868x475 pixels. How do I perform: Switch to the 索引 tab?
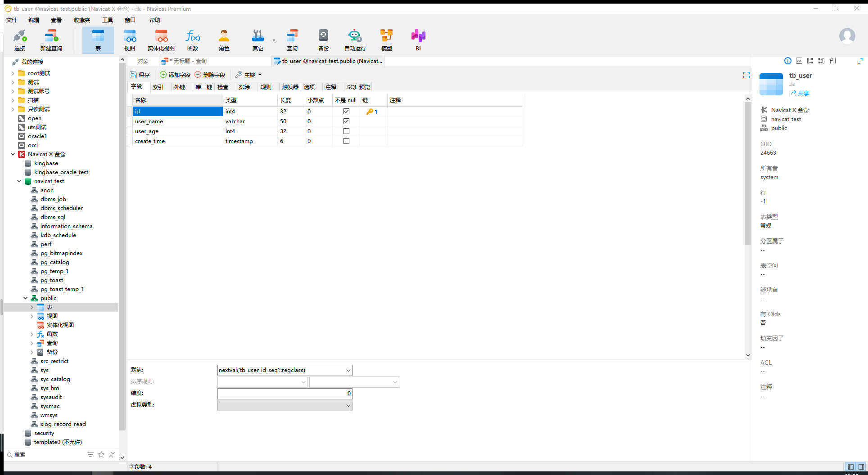[158, 87]
